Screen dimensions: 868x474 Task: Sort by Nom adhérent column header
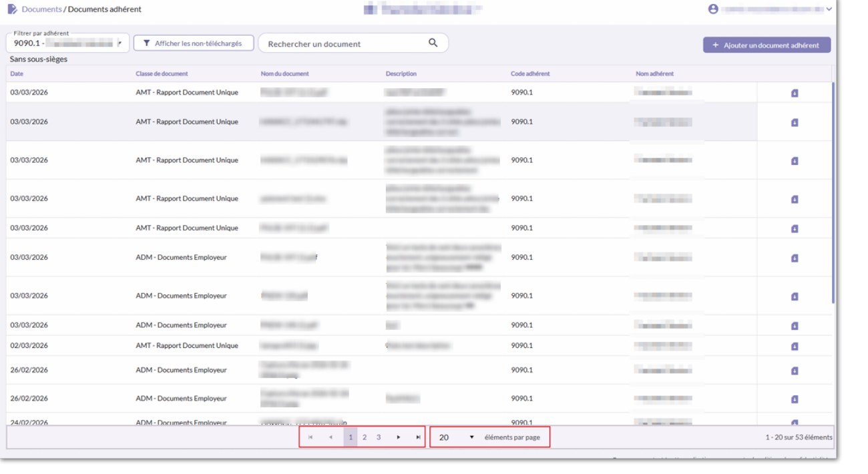pos(654,73)
